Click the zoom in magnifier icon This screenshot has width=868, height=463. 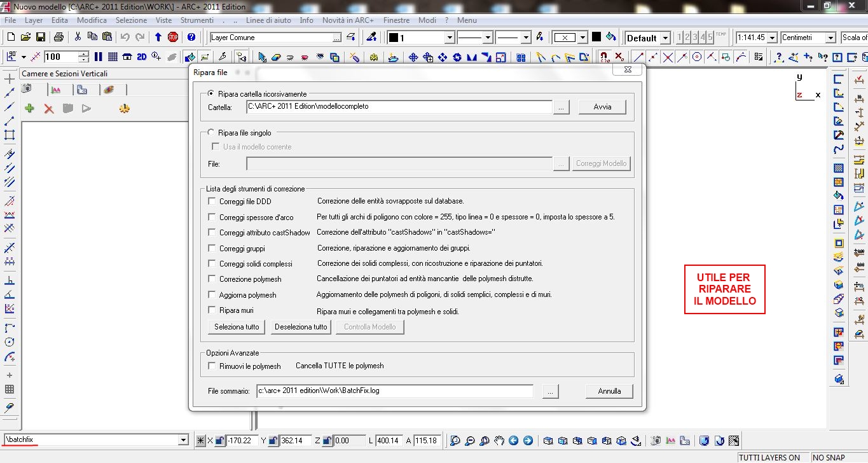tap(455, 440)
